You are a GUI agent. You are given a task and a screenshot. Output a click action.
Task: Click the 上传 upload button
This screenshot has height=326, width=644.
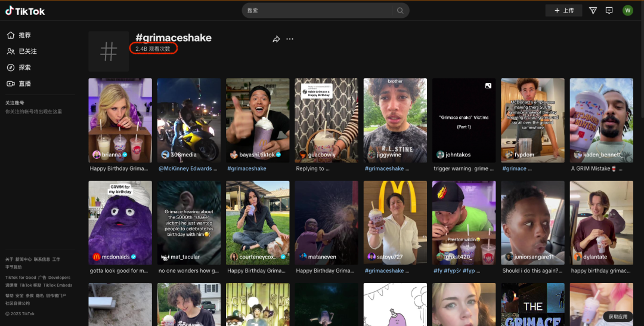563,11
